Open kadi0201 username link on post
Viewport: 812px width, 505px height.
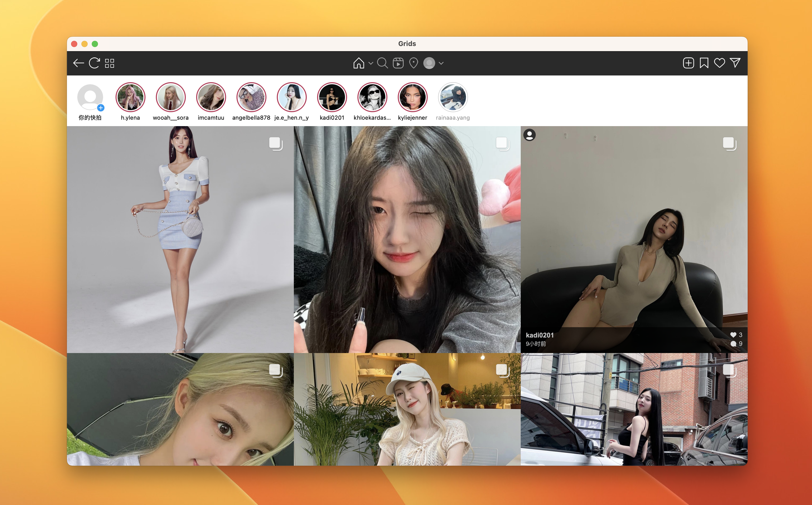[x=540, y=335]
